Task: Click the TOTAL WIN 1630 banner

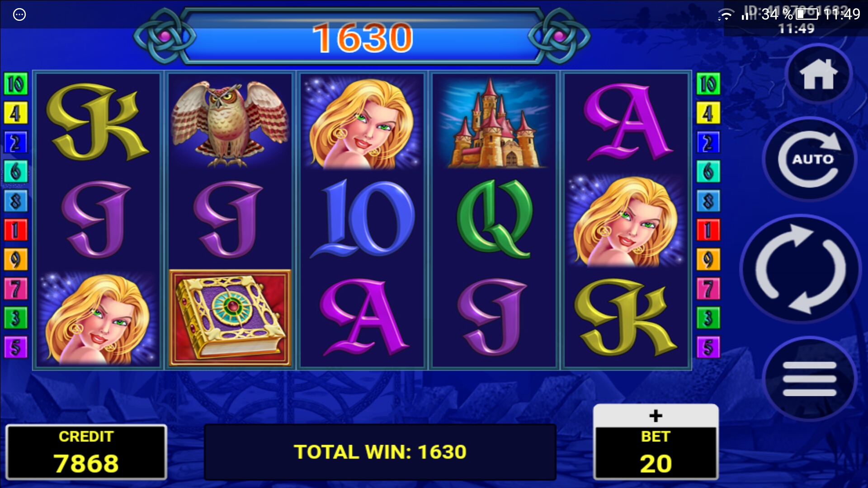Action: (x=380, y=452)
